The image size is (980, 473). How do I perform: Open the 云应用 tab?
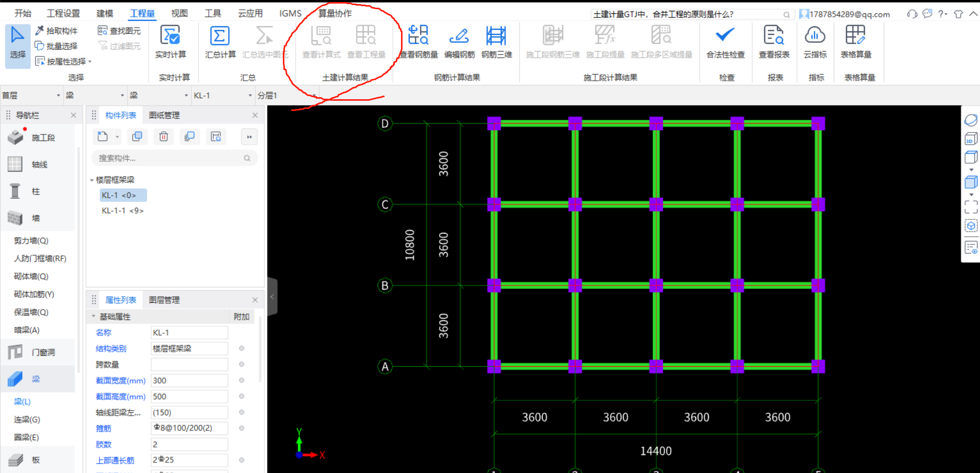(250, 13)
